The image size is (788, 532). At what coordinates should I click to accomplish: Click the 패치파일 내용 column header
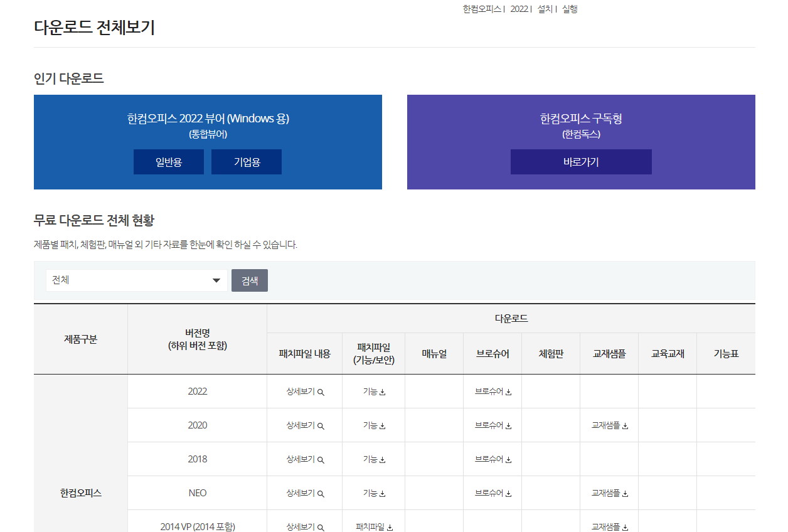[305, 354]
